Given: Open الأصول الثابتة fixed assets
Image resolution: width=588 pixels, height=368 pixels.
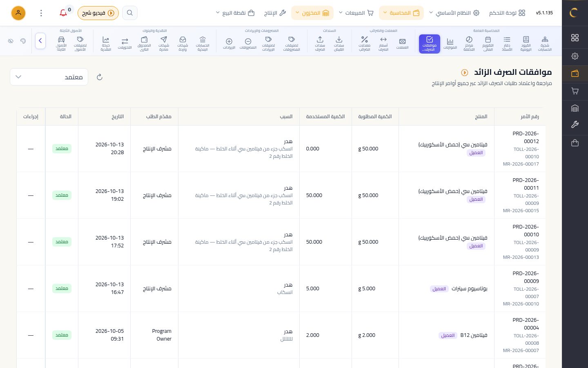Looking at the screenshot, I should 61,44.
